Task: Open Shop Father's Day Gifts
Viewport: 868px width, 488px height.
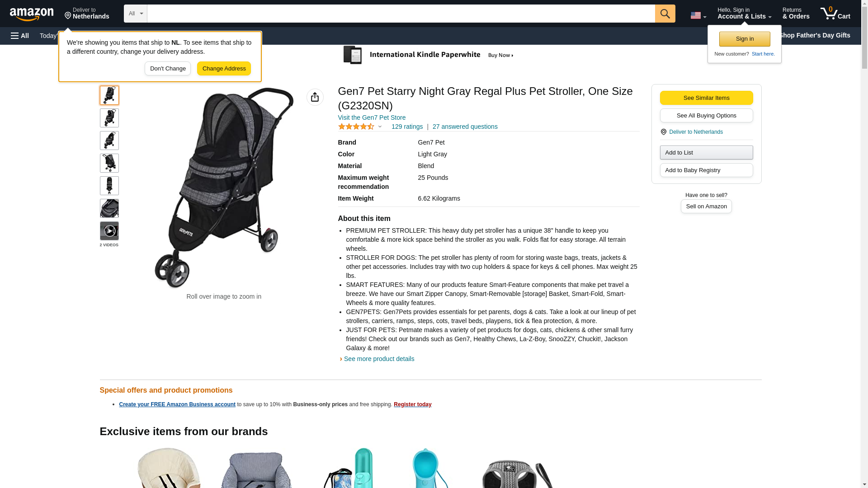Action: (x=814, y=35)
